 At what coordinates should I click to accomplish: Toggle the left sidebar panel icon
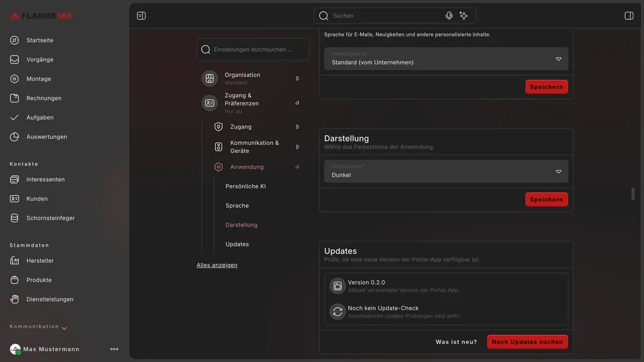click(141, 16)
